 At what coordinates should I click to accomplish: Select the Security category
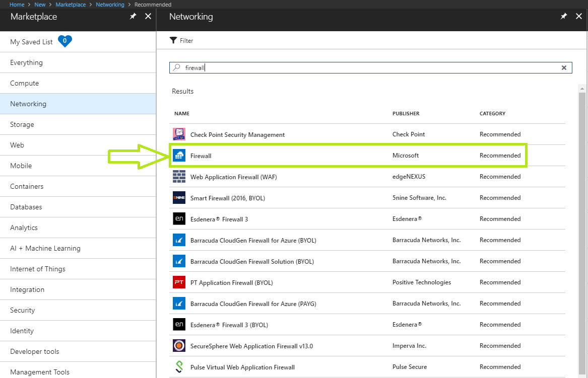pyautogui.click(x=78, y=310)
